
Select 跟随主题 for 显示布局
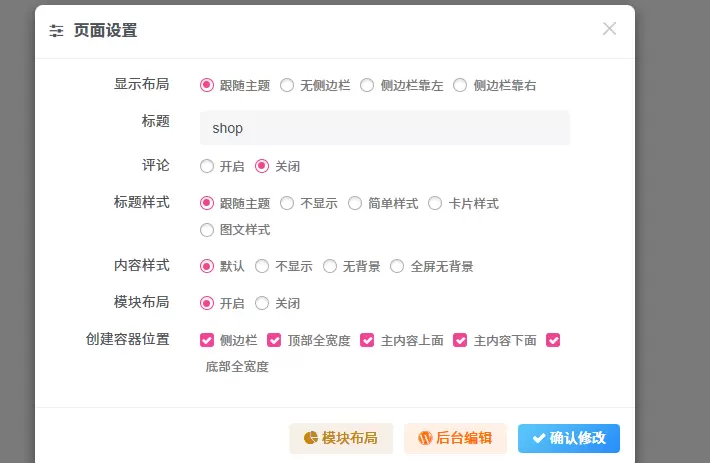pyautogui.click(x=207, y=85)
